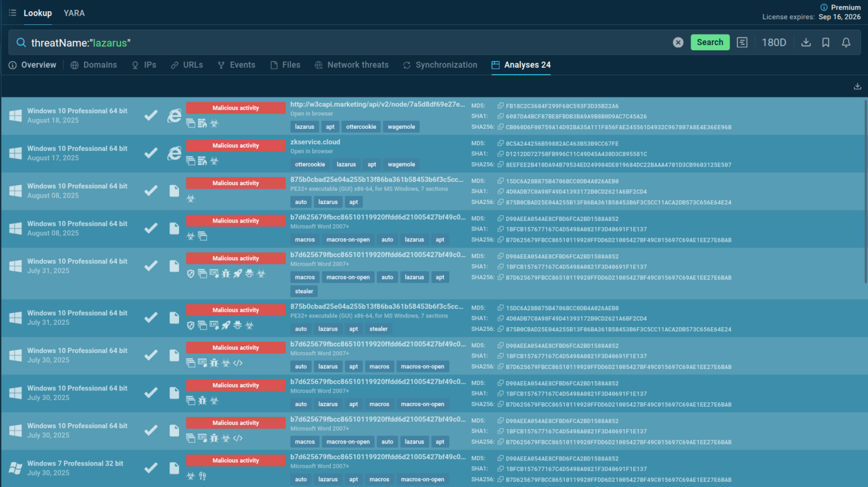Copy the MD5 hash of the first analysis

coord(501,106)
